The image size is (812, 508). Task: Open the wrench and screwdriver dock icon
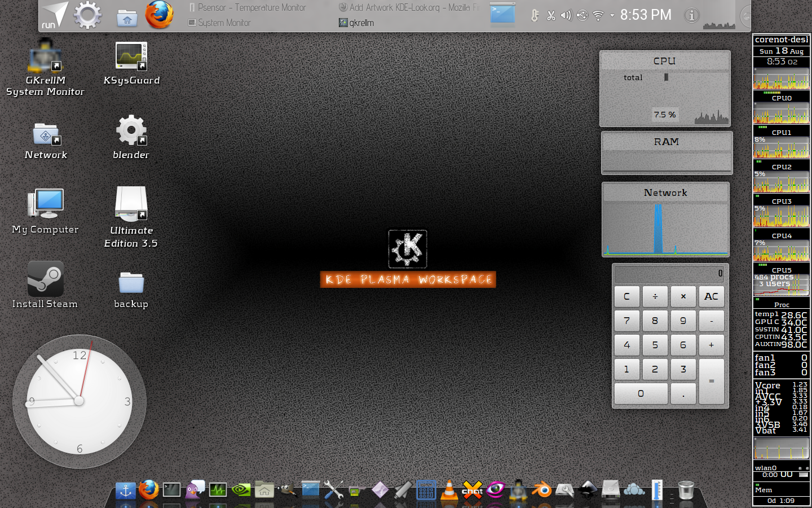[x=334, y=490]
